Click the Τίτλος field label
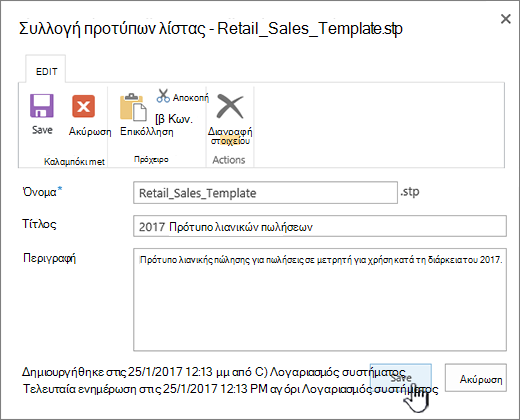This screenshot has height=420, width=520. click(x=39, y=224)
